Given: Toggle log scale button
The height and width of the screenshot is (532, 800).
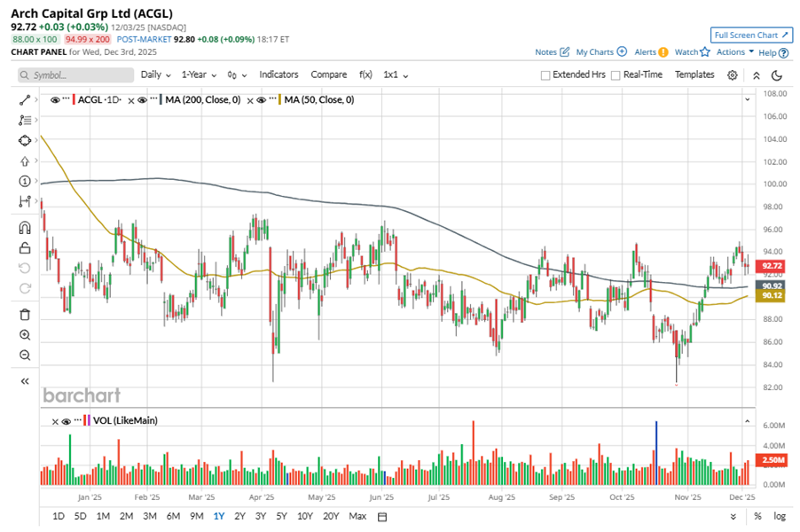Looking at the screenshot, I should click(779, 516).
